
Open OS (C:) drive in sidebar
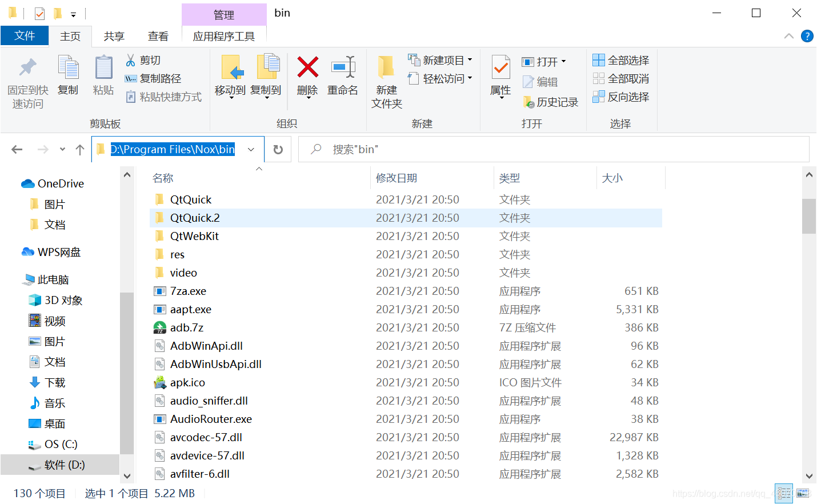(x=53, y=444)
